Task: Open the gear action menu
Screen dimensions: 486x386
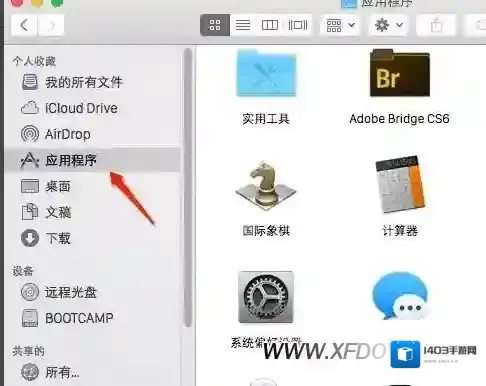Action: point(388,25)
